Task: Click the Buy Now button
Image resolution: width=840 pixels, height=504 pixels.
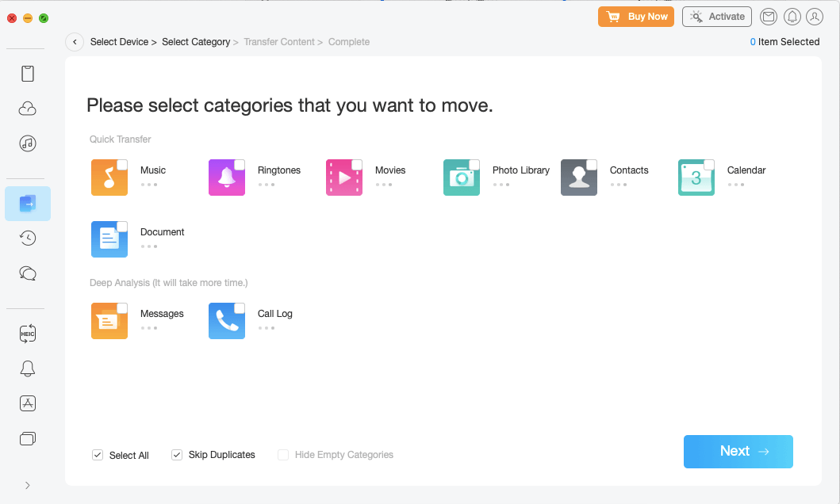Action: 636,17
